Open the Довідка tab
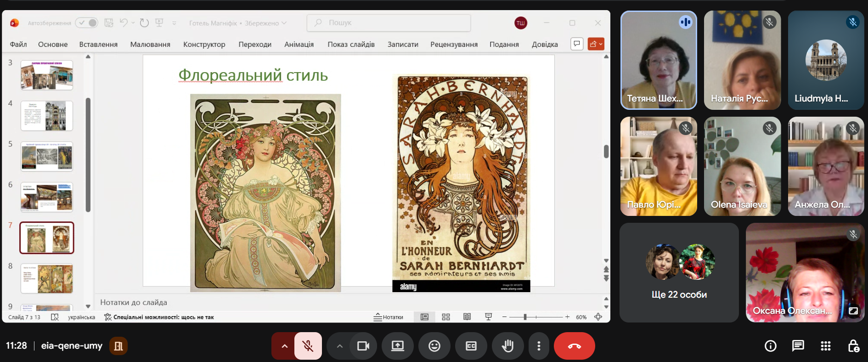 [x=545, y=44]
